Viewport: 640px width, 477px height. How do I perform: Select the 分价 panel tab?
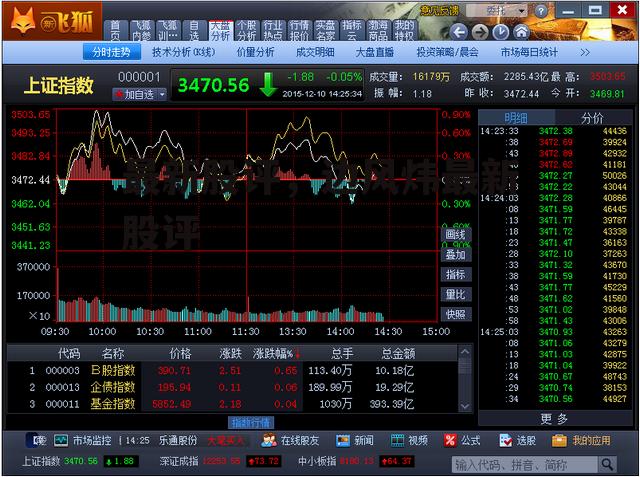tap(592, 118)
